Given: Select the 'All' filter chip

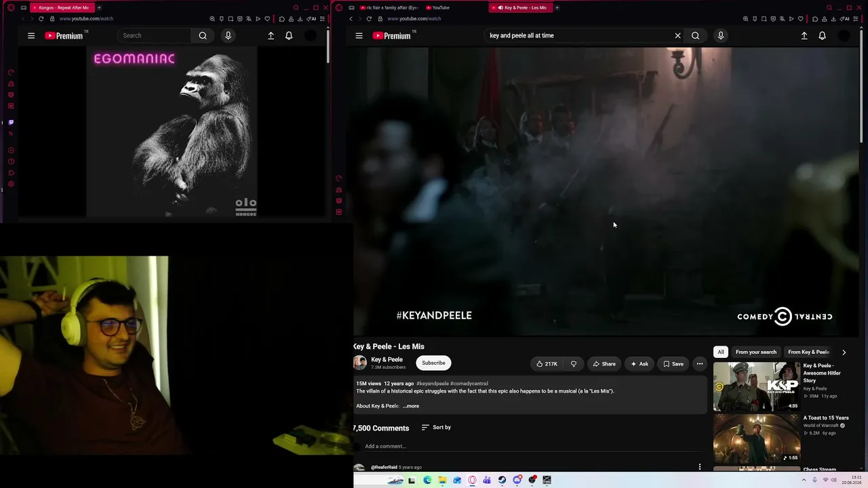Looking at the screenshot, I should pos(721,352).
